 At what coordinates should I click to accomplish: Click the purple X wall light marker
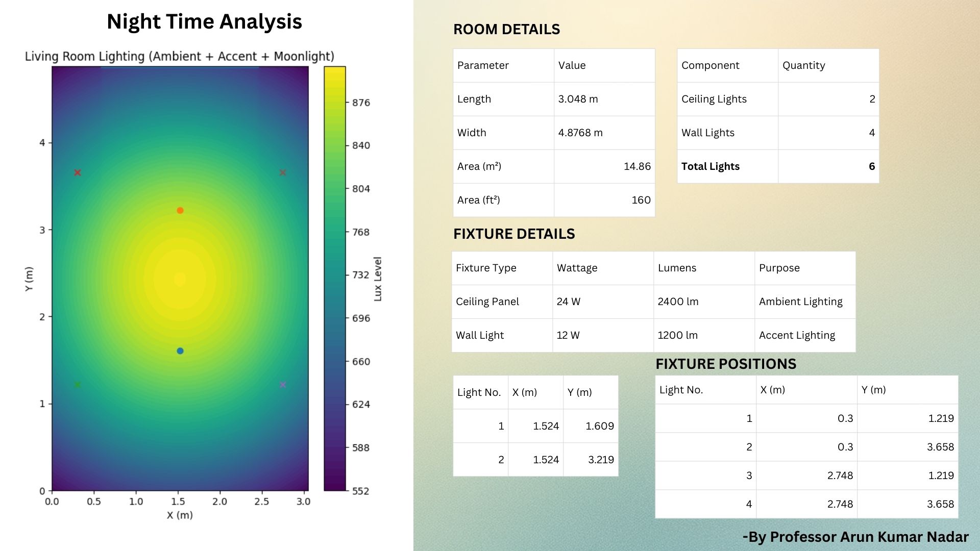coord(283,385)
